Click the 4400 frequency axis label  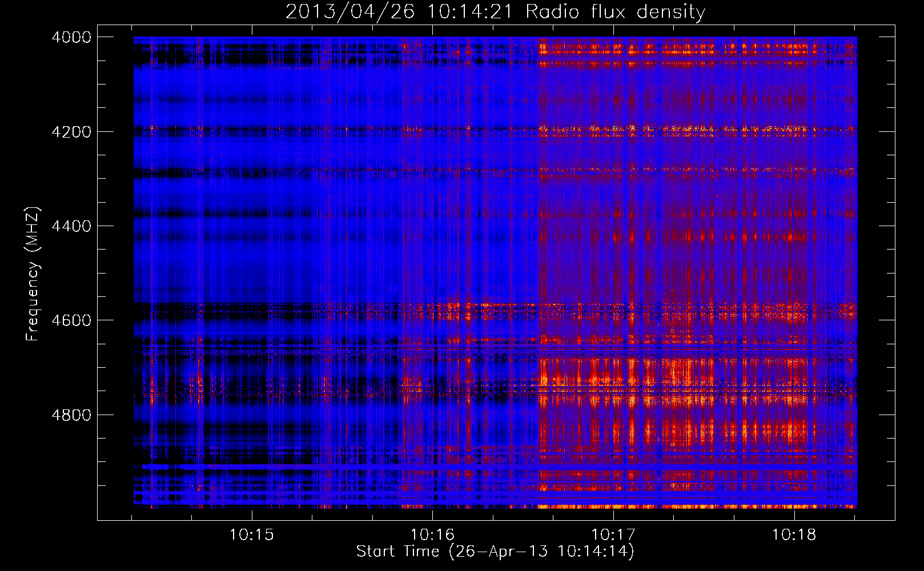pyautogui.click(x=71, y=226)
